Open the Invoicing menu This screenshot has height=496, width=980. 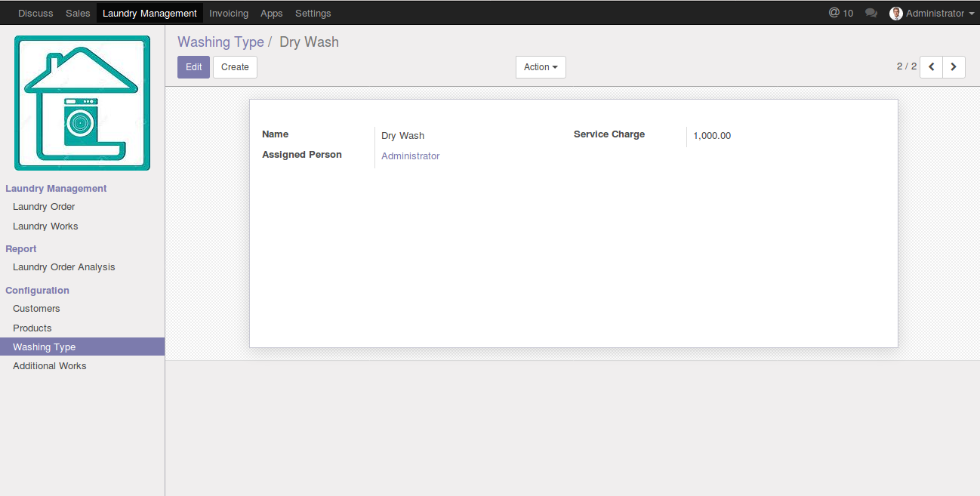(229, 13)
